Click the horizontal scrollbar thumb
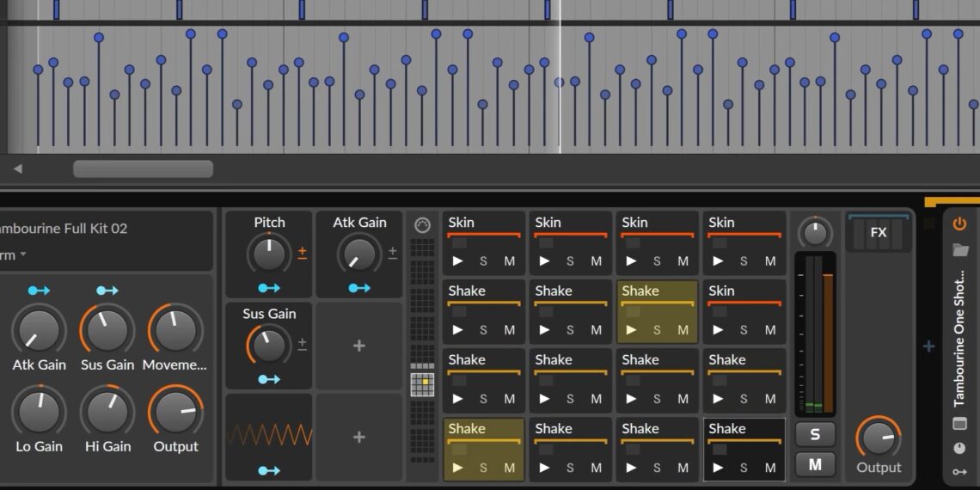 click(143, 168)
